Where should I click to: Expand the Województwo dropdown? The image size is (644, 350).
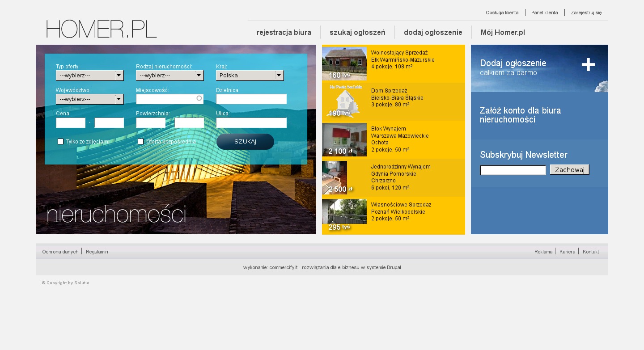(x=89, y=99)
